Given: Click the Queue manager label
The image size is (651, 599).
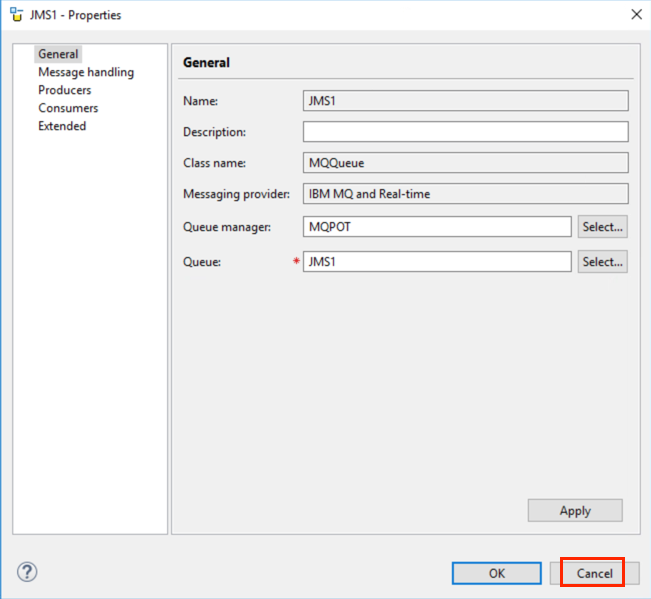Looking at the screenshot, I should pos(227,227).
